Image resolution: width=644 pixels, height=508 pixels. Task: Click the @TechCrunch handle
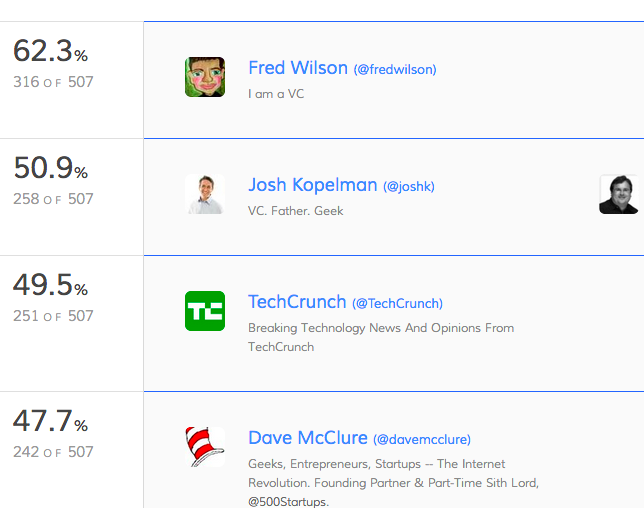click(x=397, y=303)
